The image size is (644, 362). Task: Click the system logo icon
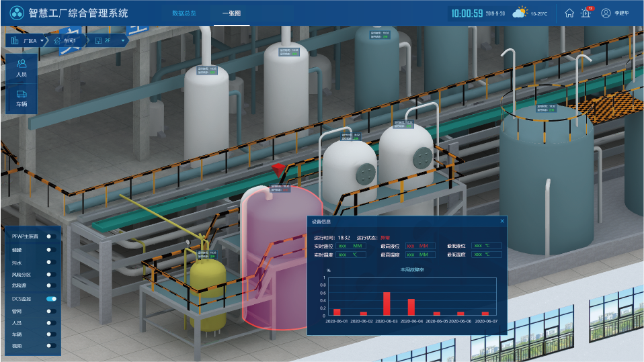tap(17, 13)
